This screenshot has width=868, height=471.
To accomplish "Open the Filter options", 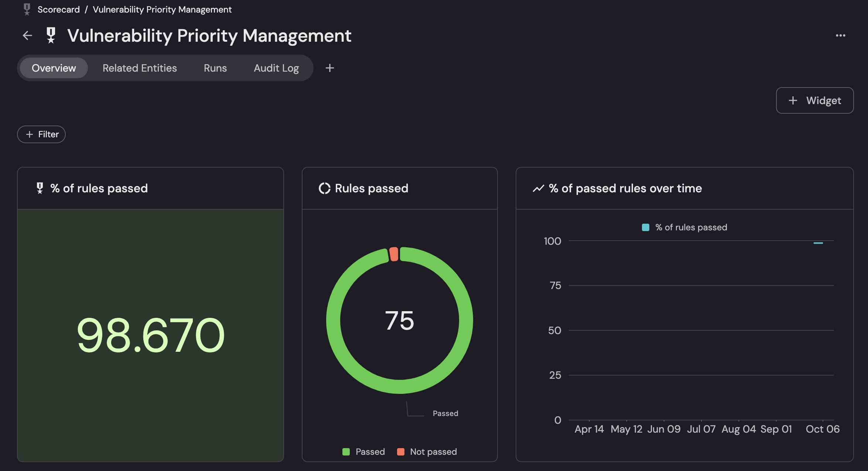I will [41, 134].
